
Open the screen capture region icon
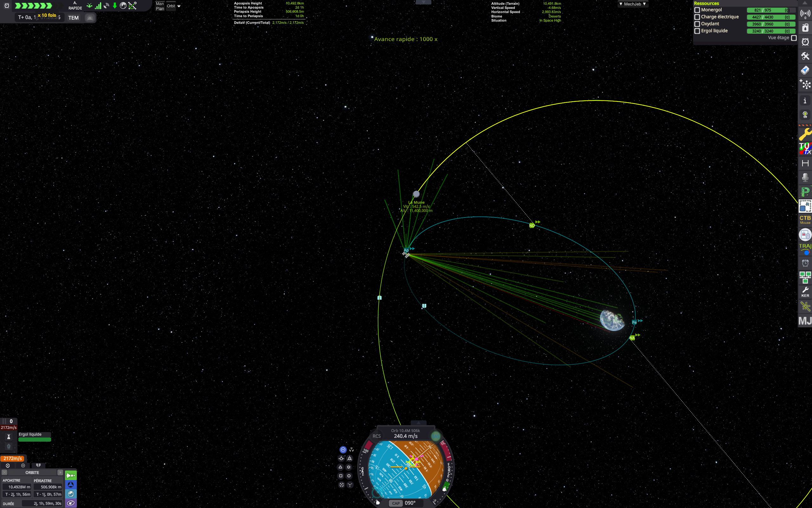[805, 206]
